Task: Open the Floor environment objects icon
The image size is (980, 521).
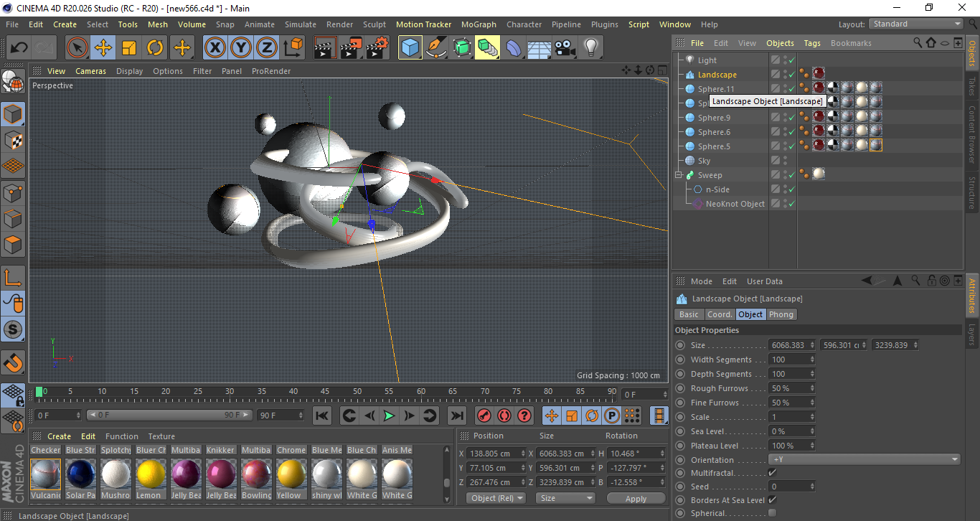Action: [x=540, y=48]
